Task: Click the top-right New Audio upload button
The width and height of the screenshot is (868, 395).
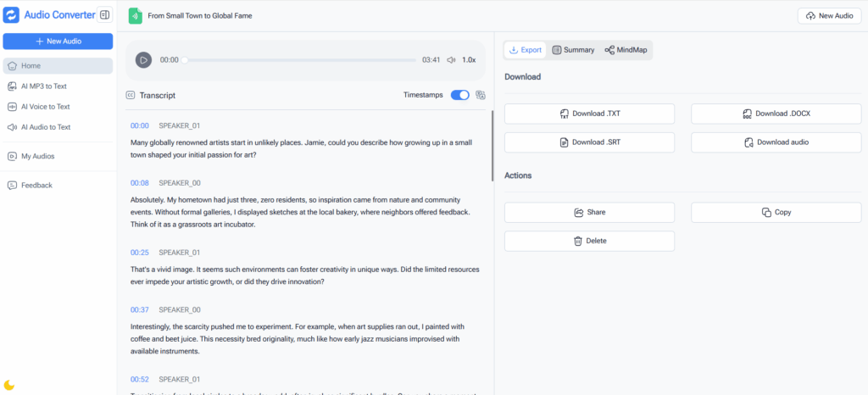Action: [829, 16]
